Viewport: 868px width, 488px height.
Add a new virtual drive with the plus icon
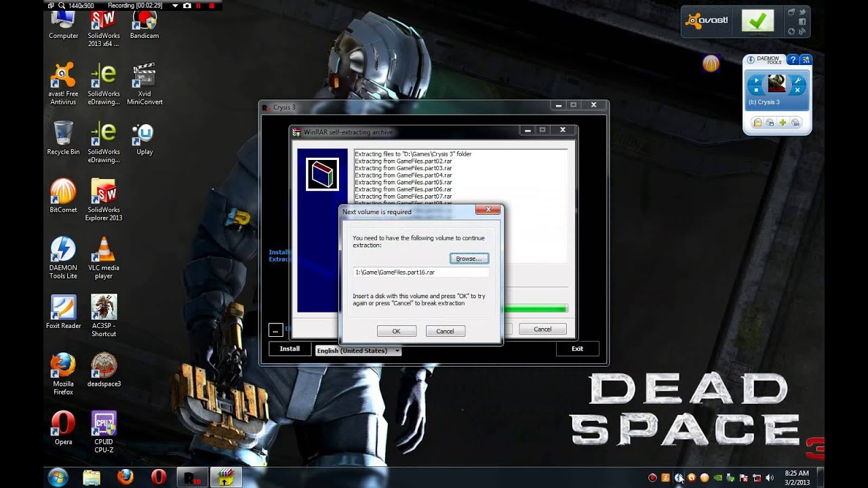pyautogui.click(x=783, y=122)
